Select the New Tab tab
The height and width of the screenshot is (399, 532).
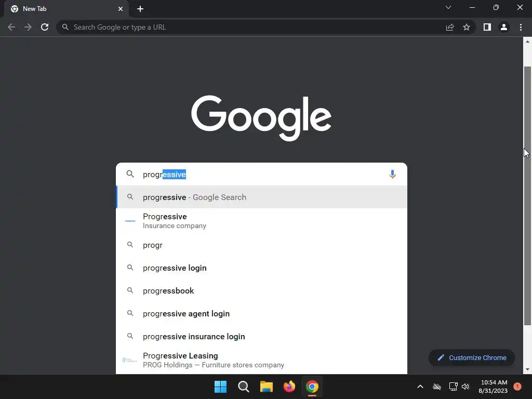pyautogui.click(x=66, y=9)
